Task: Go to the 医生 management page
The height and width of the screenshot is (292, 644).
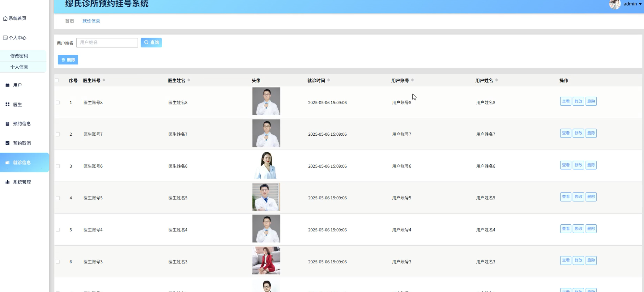Action: coord(17,104)
